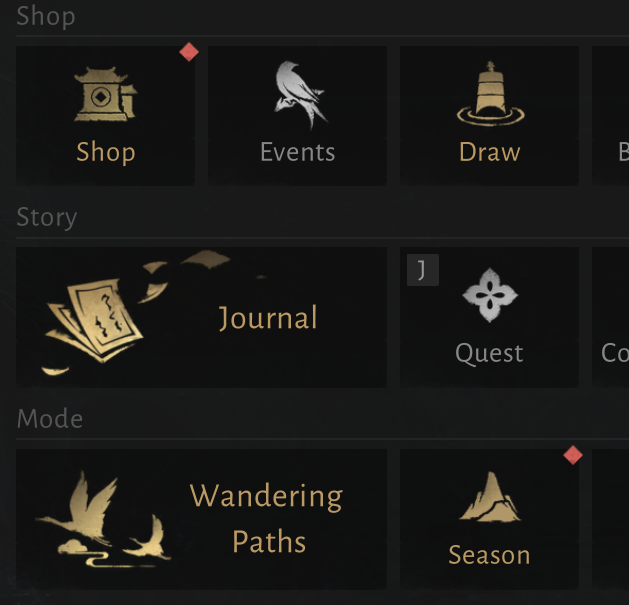The image size is (629, 605).
Task: Enter Wandering Paths mode text
Action: point(266,519)
